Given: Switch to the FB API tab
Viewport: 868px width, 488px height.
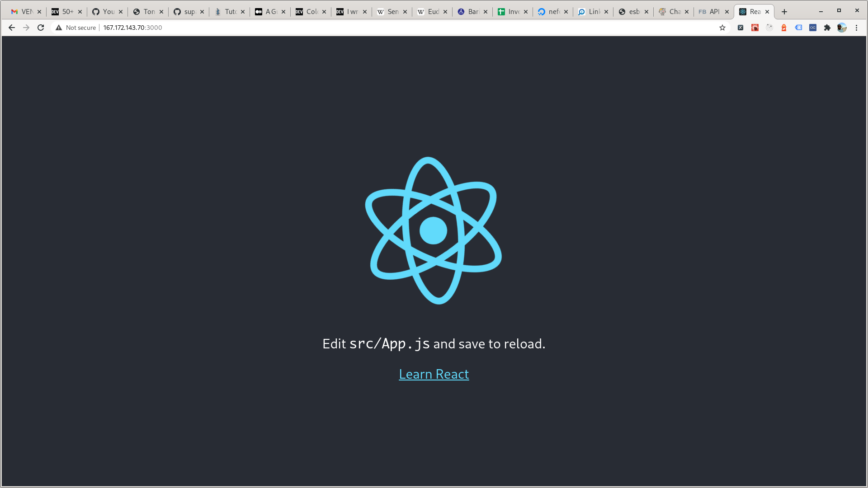Looking at the screenshot, I should [x=709, y=12].
